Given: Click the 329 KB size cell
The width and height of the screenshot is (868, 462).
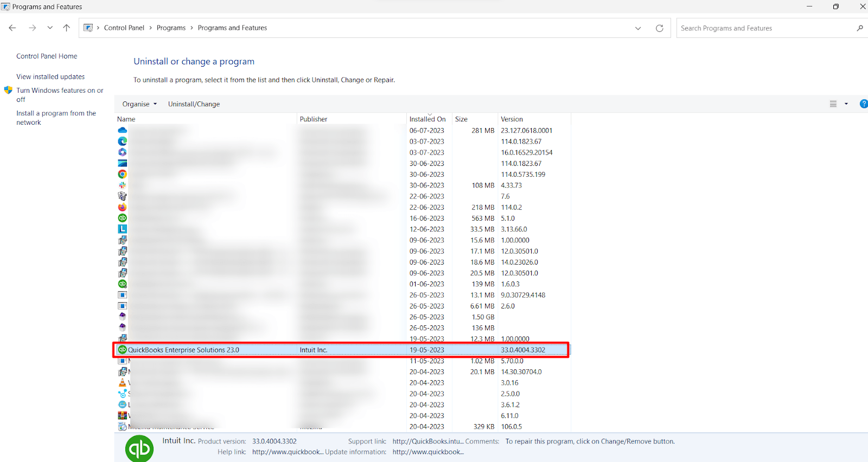Looking at the screenshot, I should [484, 427].
